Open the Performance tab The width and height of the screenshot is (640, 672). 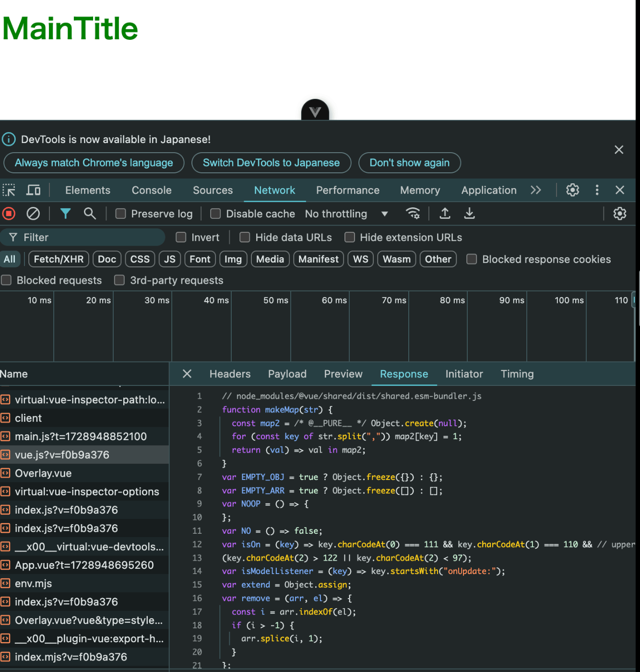click(x=348, y=190)
